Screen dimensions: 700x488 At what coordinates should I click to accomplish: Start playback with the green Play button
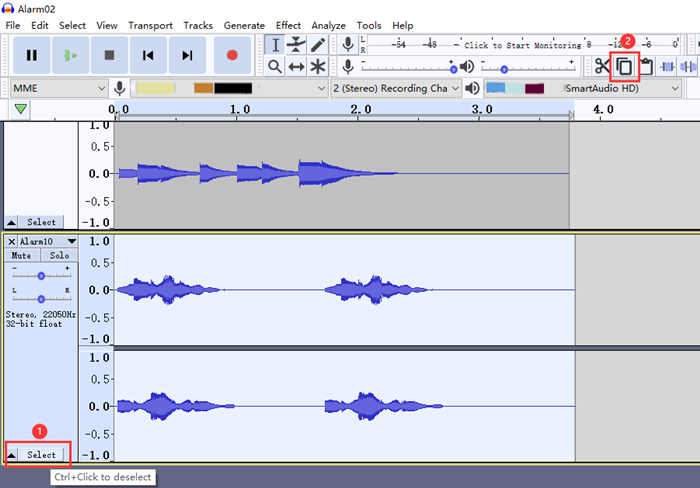coord(71,55)
